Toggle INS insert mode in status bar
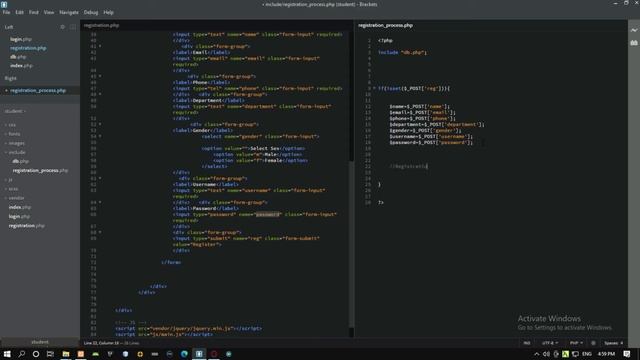The height and width of the screenshot is (360, 640). click(527, 343)
